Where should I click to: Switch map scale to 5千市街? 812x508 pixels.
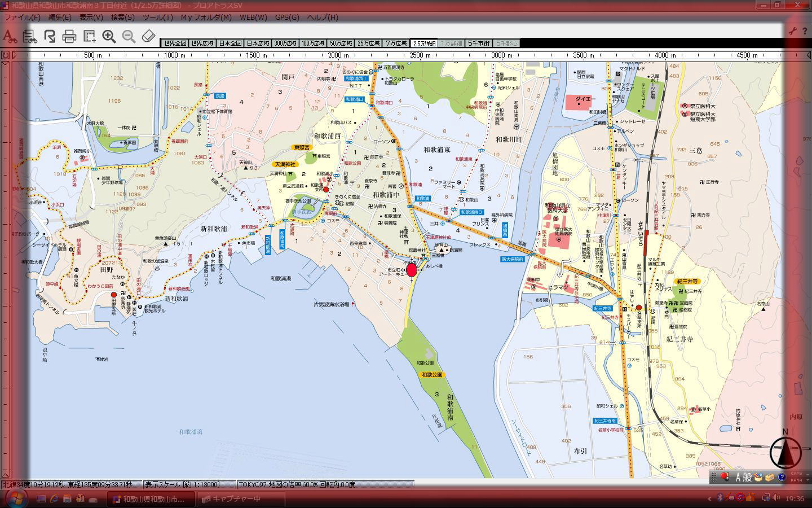(479, 43)
